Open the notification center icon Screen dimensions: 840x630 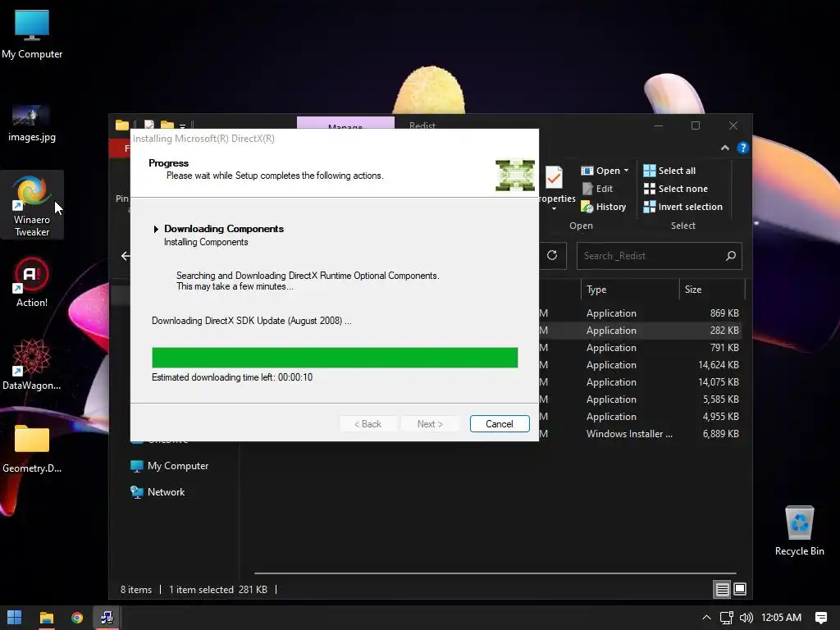(820, 618)
